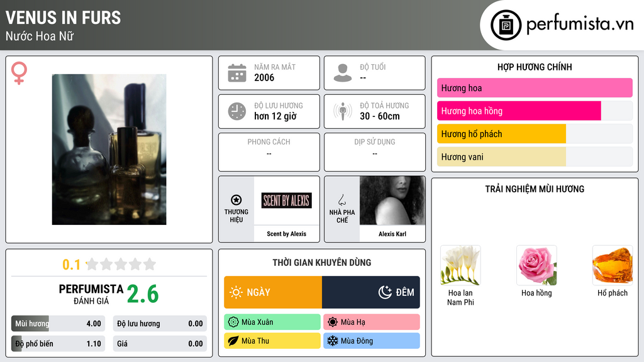The width and height of the screenshot is (644, 362).
Task: Select the Hổ phách amber note image
Action: pos(613,266)
